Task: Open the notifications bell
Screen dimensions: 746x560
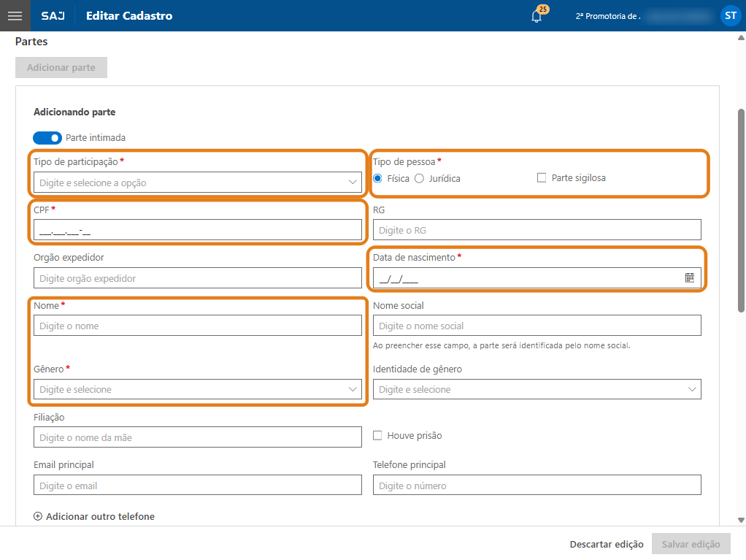Action: coord(537,16)
